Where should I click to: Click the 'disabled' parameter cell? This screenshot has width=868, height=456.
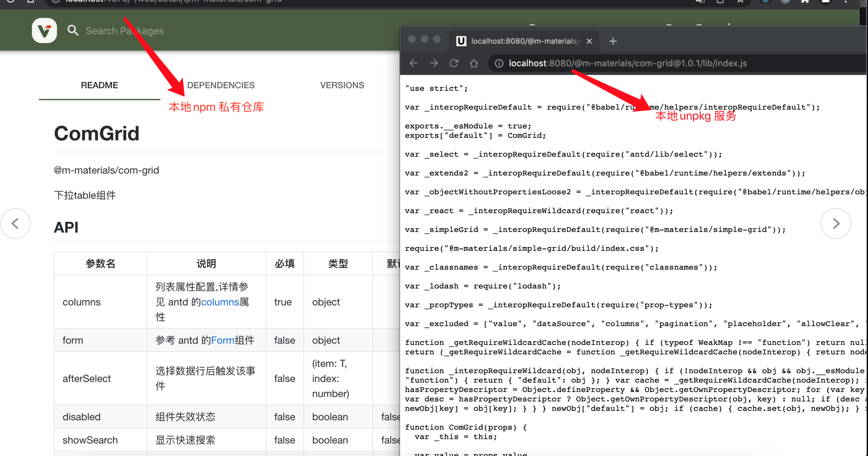point(101,416)
